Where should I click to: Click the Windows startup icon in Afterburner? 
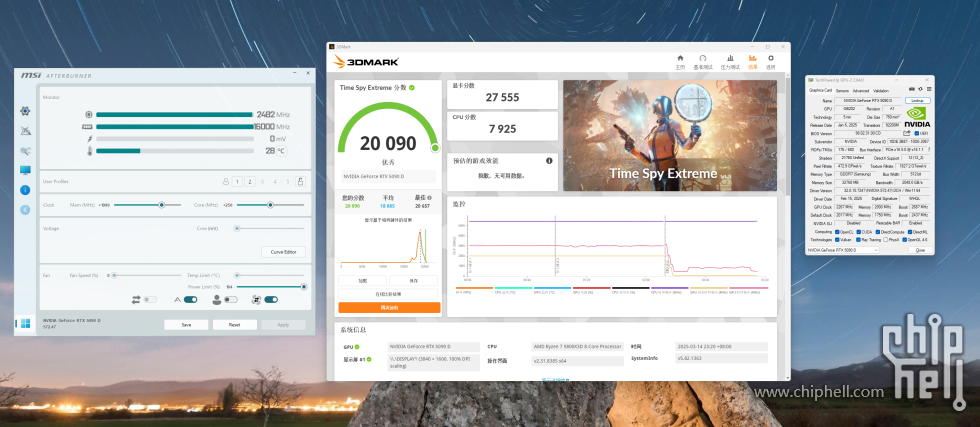coord(25,323)
